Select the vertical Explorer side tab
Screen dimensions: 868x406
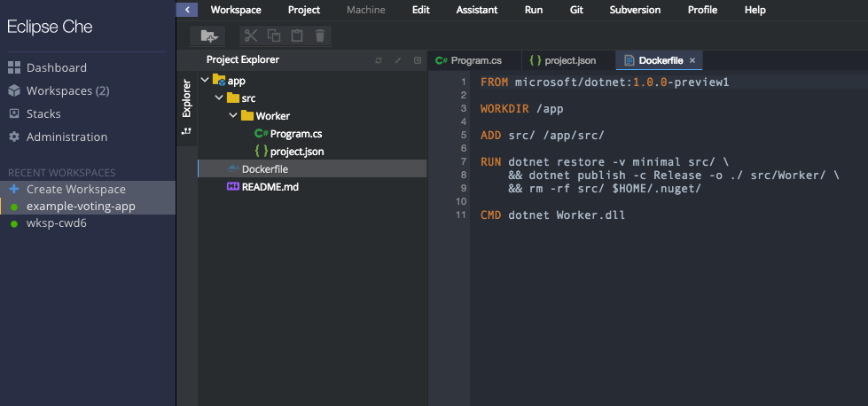pos(186,98)
